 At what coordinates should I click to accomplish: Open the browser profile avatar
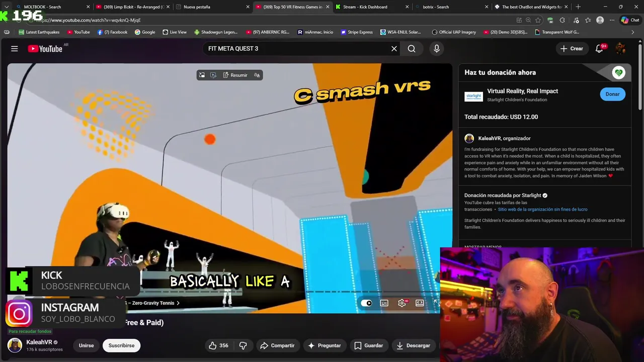point(600,20)
